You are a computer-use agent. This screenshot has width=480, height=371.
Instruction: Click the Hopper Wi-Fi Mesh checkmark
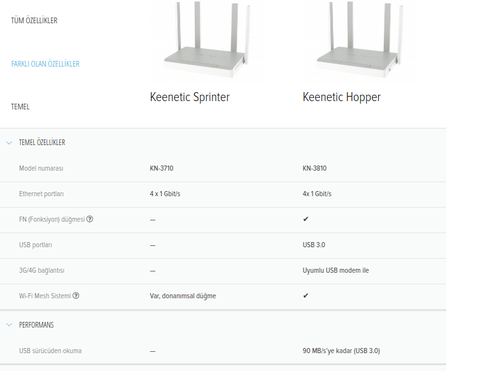(x=306, y=295)
